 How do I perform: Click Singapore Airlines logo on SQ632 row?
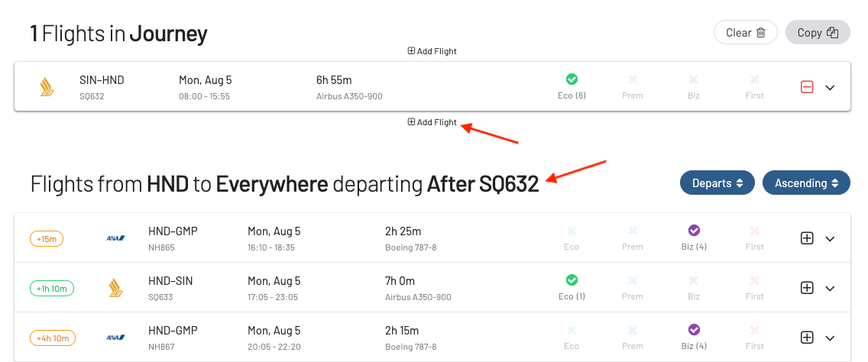(47, 87)
